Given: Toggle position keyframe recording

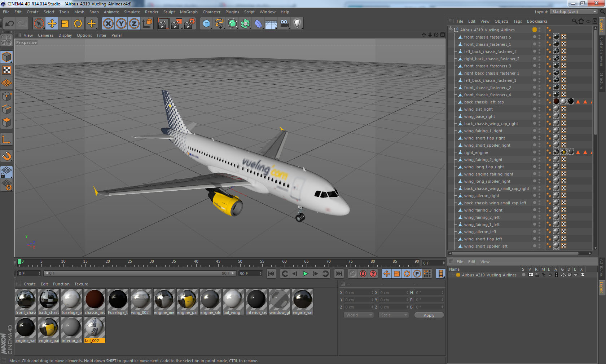Looking at the screenshot, I should click(x=387, y=274).
